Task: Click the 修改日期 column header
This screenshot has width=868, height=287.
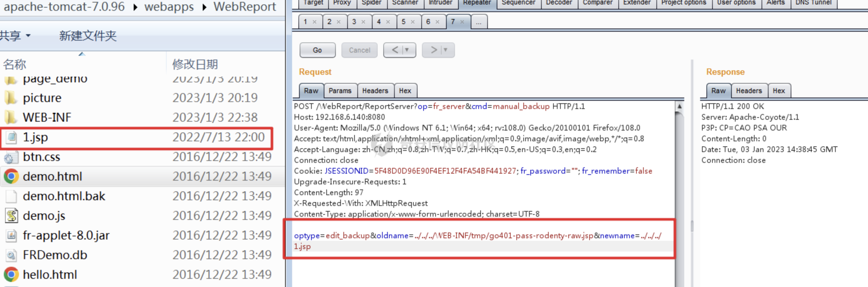Action: click(195, 64)
